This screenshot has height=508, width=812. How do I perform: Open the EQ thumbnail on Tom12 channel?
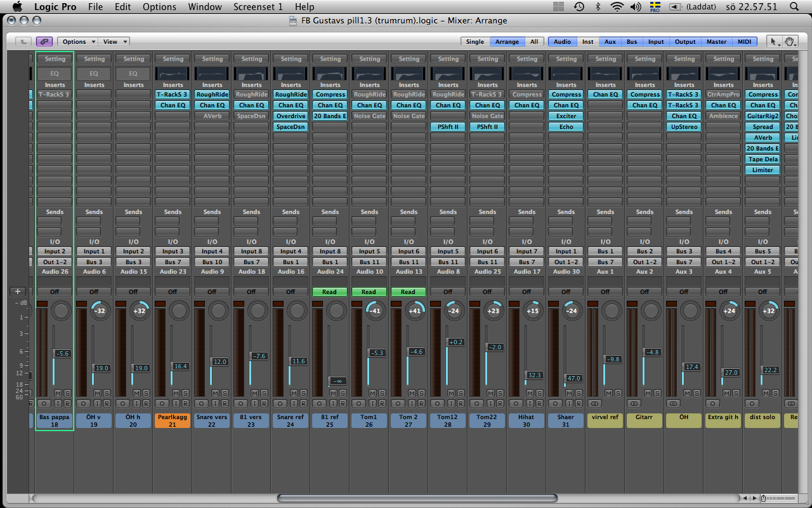click(447, 73)
